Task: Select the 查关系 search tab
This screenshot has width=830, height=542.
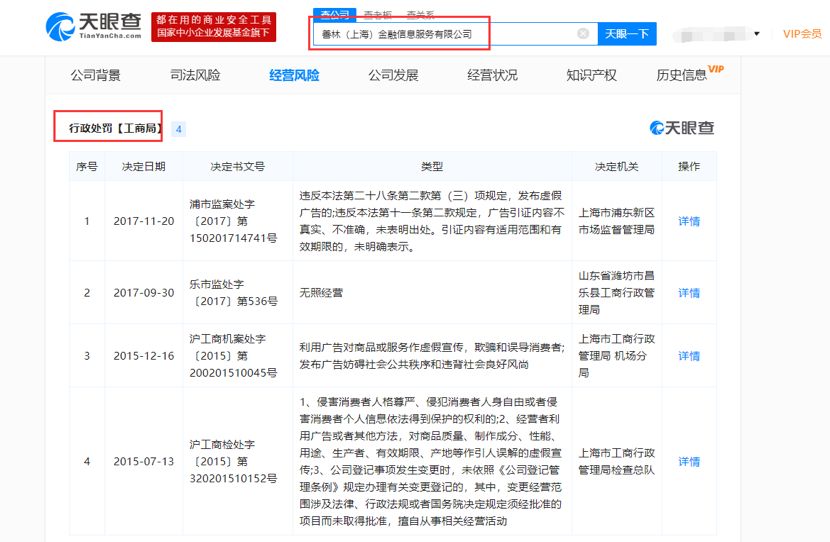Action: point(420,14)
